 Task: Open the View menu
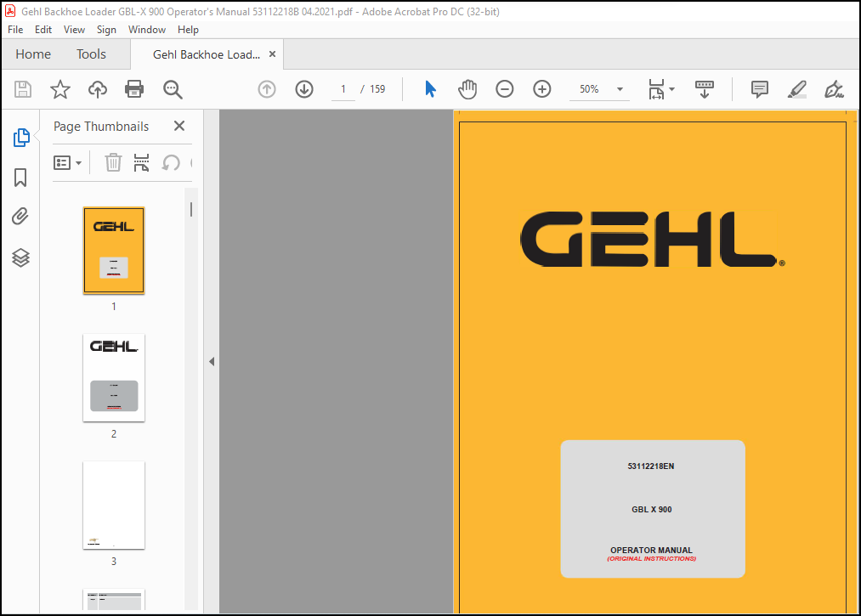[x=74, y=30]
